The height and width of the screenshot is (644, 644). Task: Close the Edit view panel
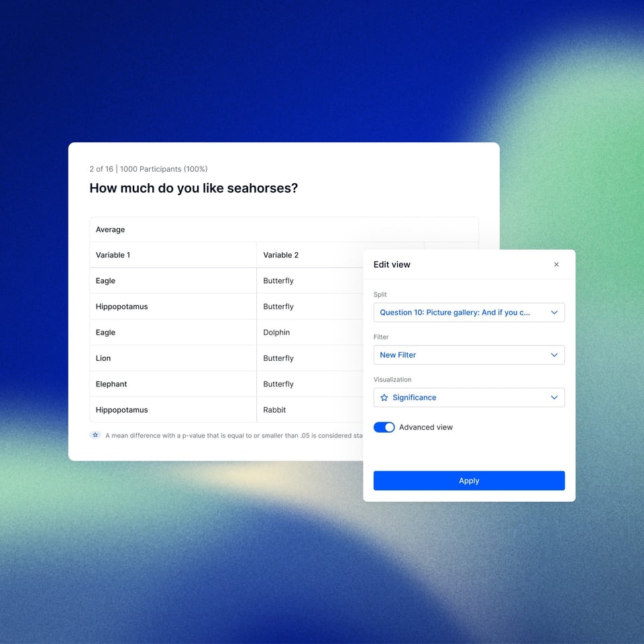pos(556,264)
